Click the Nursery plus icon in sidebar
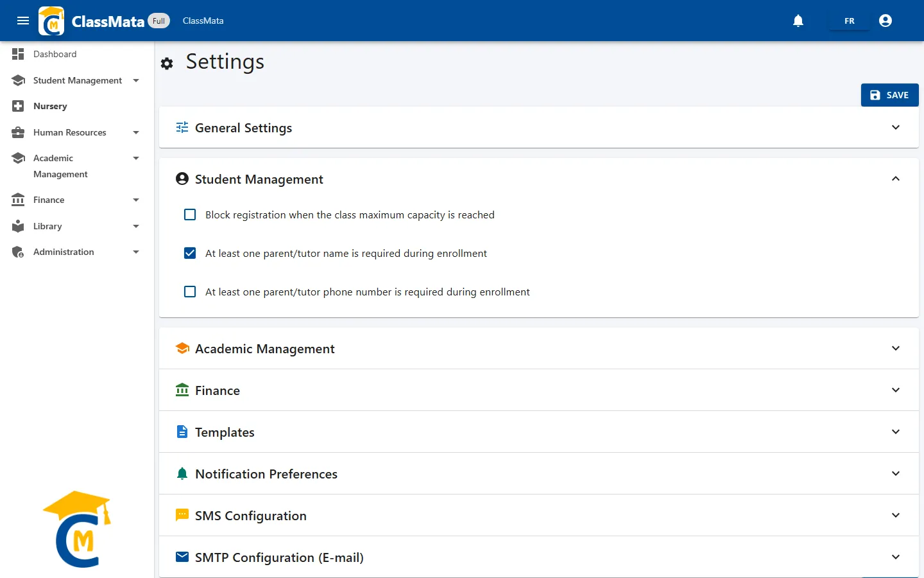Screen dimensions: 924x578 (18, 106)
